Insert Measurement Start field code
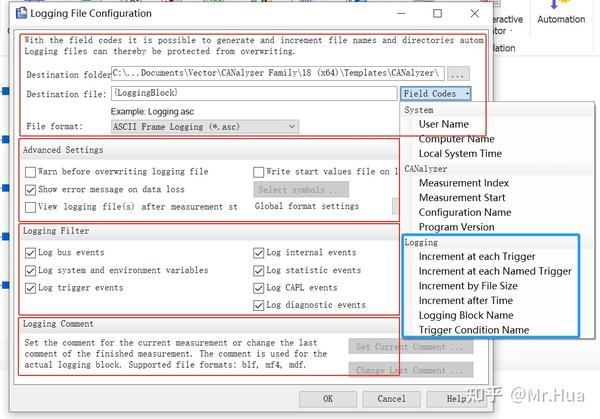Viewport: 600px width, 419px height. pyautogui.click(x=462, y=198)
